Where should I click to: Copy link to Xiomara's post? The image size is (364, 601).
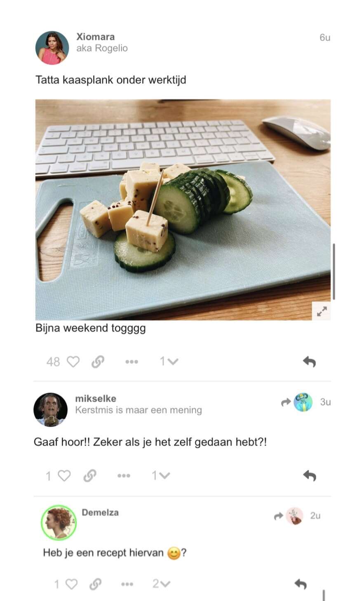(x=98, y=362)
